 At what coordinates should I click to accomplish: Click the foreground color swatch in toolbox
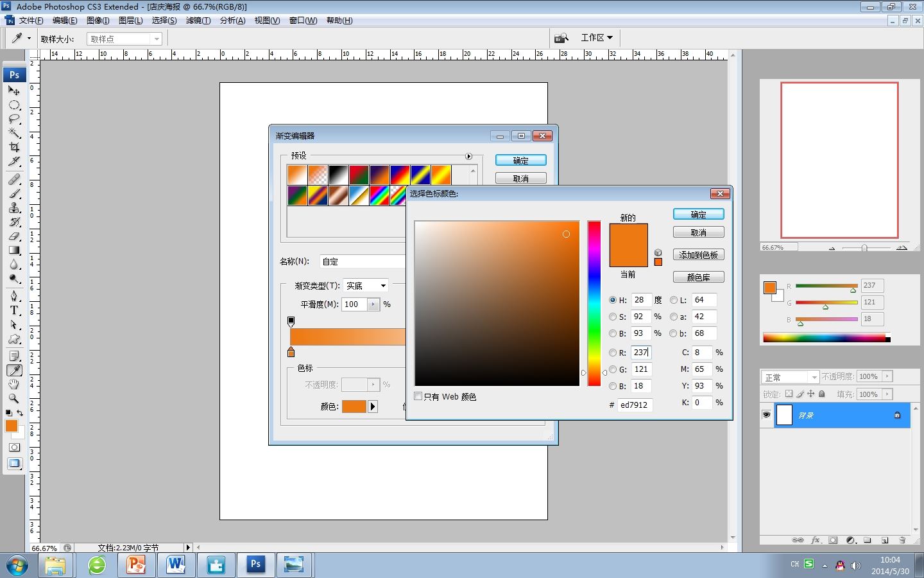pyautogui.click(x=12, y=426)
